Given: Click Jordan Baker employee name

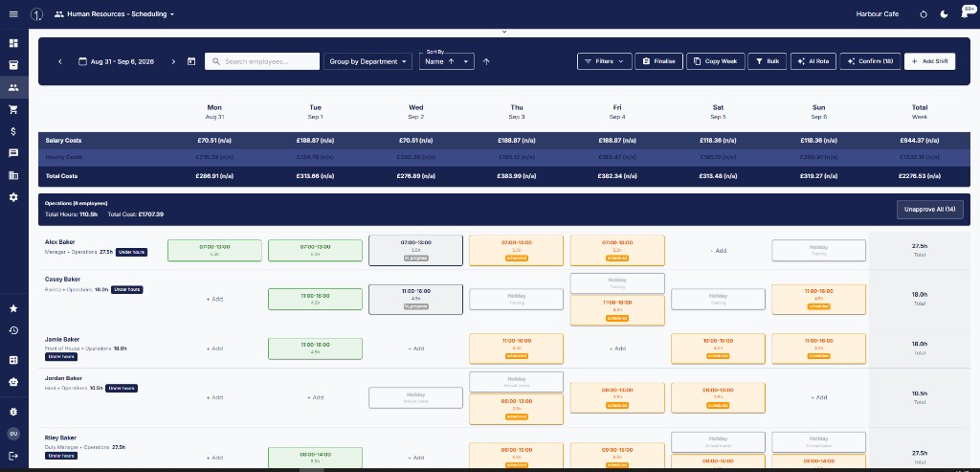Looking at the screenshot, I should click(64, 378).
